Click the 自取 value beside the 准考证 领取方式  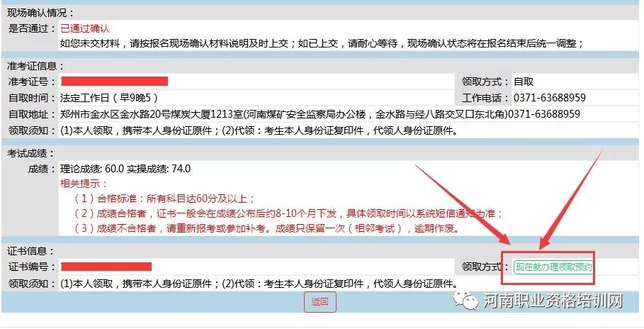coord(524,82)
